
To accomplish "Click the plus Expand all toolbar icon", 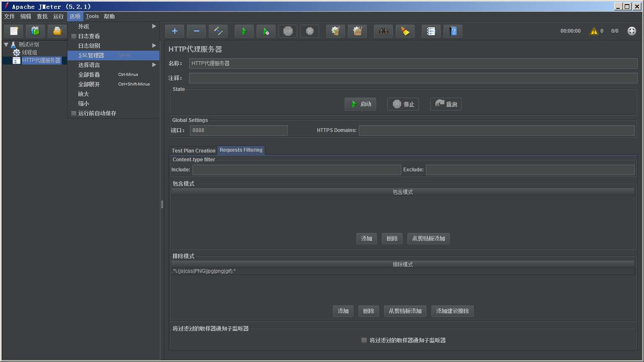I will point(174,31).
